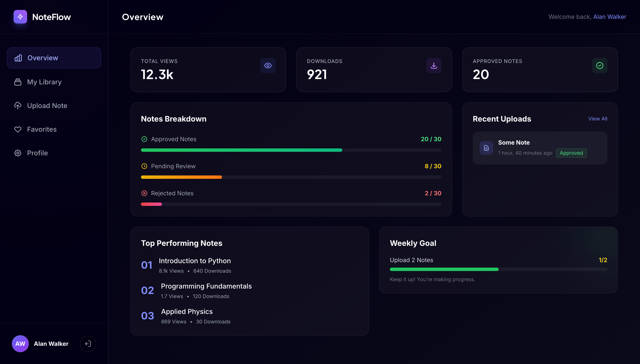Click the Approved Notes checkmark card icon
The image size is (640, 364).
pyautogui.click(x=599, y=66)
